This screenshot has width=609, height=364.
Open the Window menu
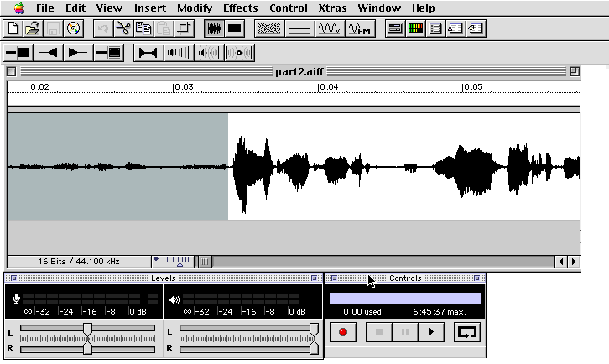pyautogui.click(x=379, y=8)
